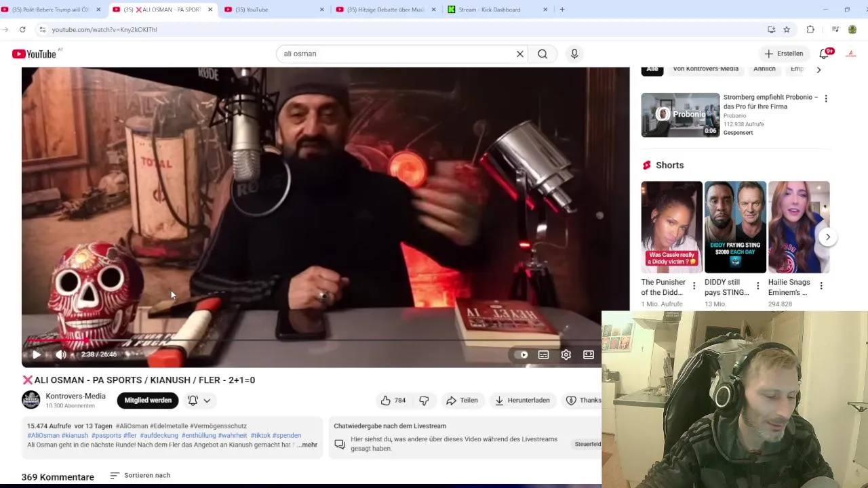868x488 pixels.
Task: Click the browser address bar URL
Action: (x=104, y=30)
